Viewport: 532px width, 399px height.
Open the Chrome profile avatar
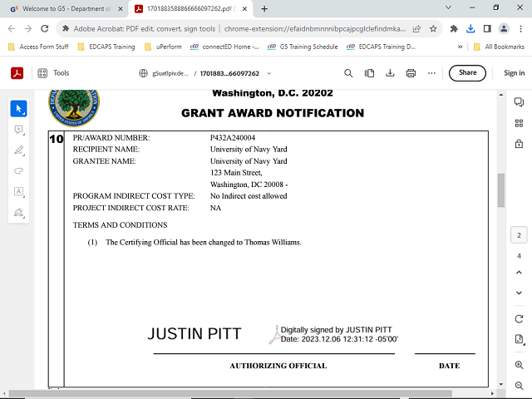click(x=504, y=29)
